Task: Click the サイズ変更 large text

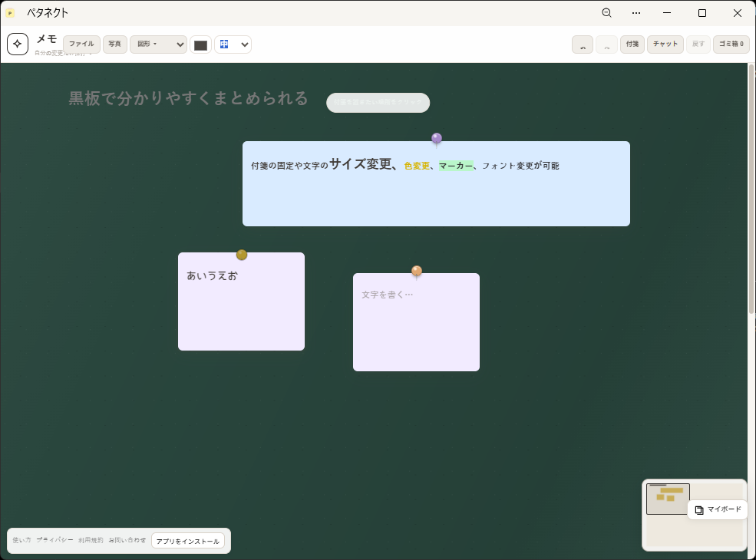Action: point(360,164)
